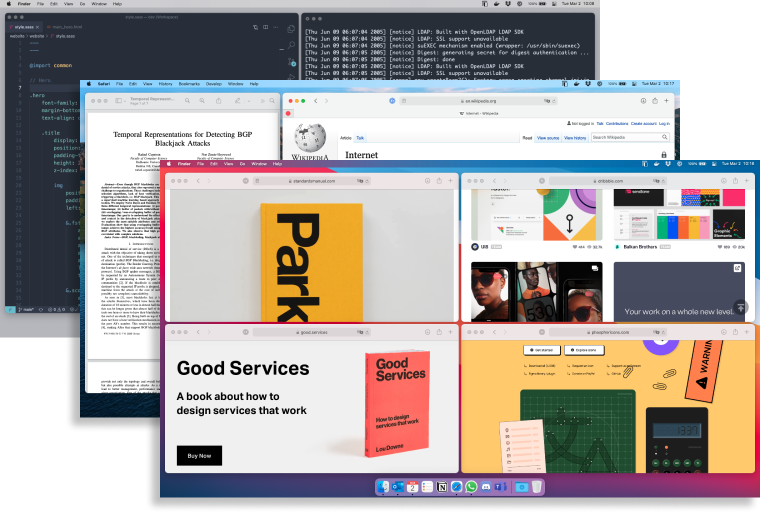Screen dimensions: 760x514
Task: Open the History menu in Safari menu bar
Action: (x=165, y=84)
